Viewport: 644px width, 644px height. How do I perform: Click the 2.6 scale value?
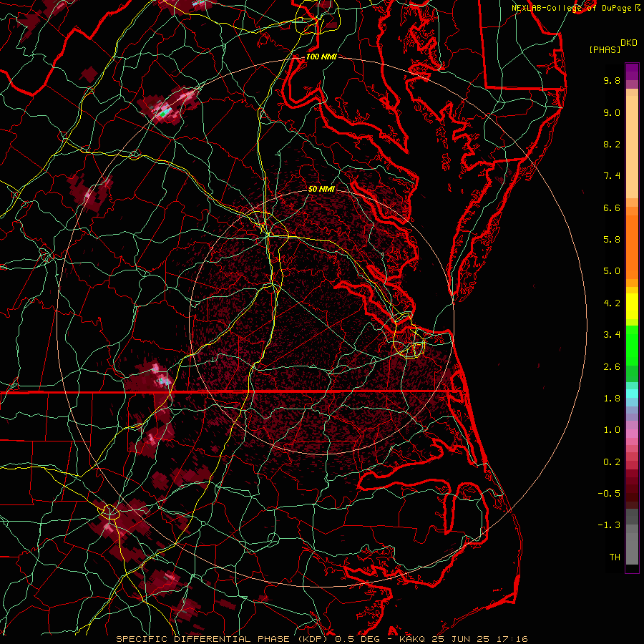[x=612, y=367]
